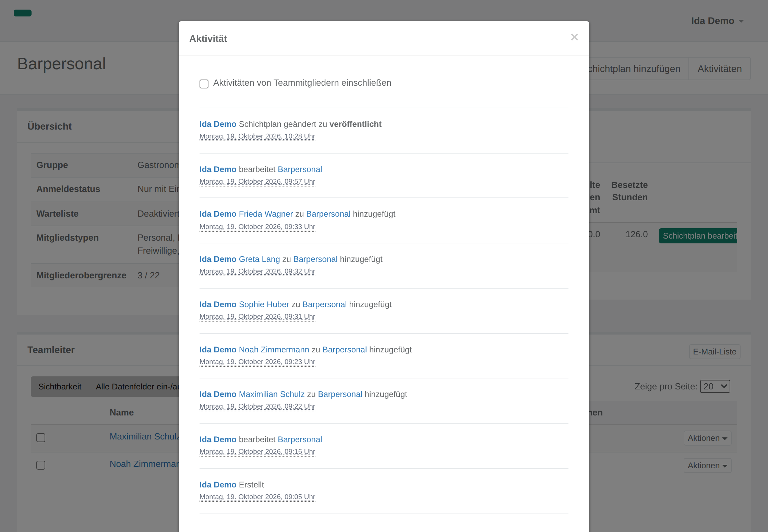Close the Aktivität dialog with the X
768x532 pixels.
click(x=574, y=37)
